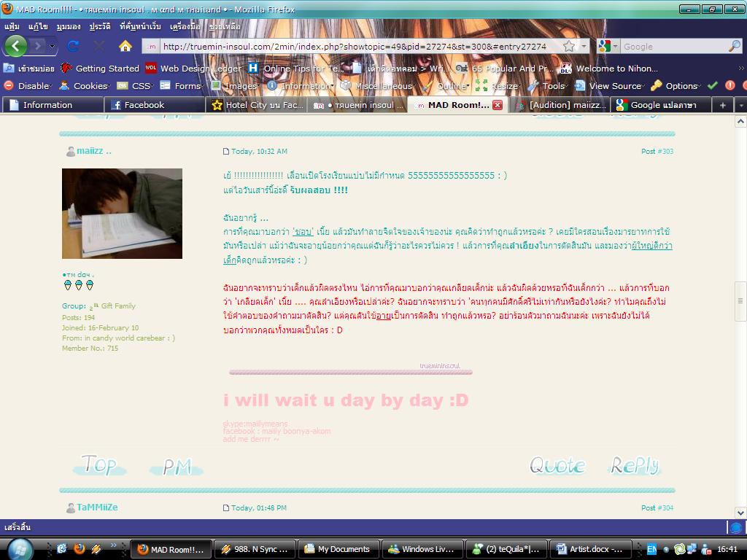Expand the back-forward history dropdown arrow
The image size is (747, 560).
[52, 46]
